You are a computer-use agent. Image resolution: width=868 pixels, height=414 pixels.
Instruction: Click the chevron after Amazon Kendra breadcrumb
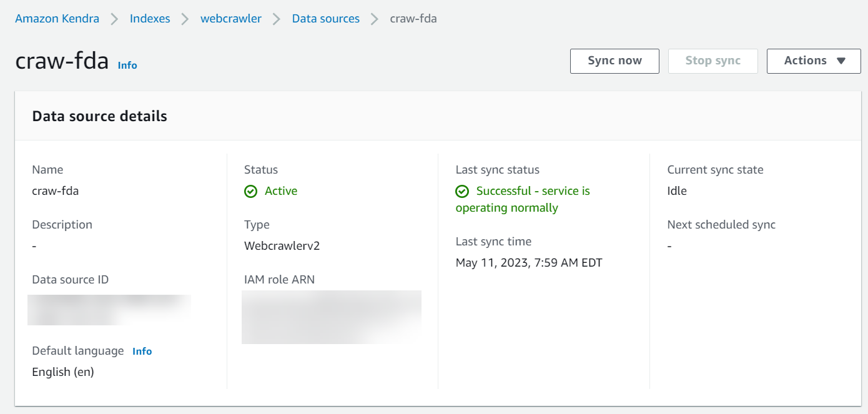click(x=114, y=19)
